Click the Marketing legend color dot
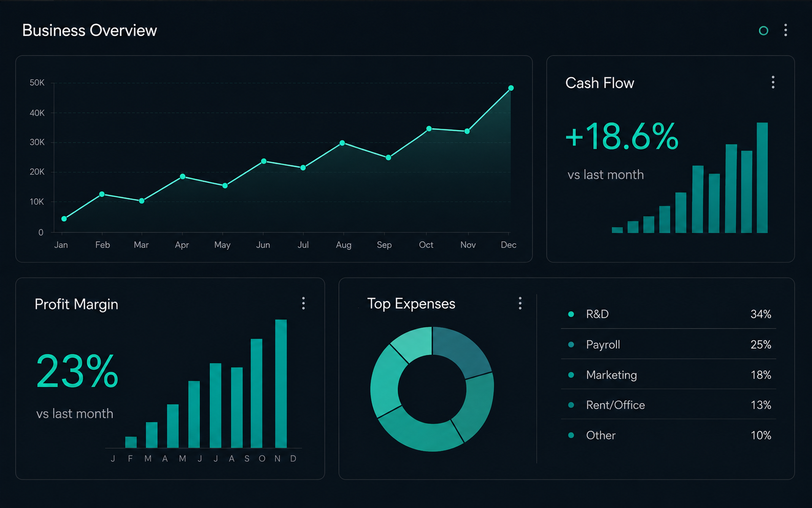The image size is (812, 508). tap(571, 375)
